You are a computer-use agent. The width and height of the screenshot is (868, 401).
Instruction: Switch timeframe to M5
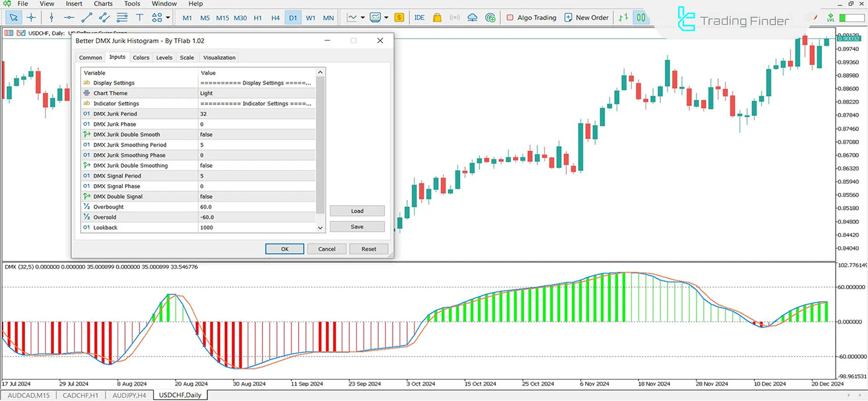coord(205,18)
